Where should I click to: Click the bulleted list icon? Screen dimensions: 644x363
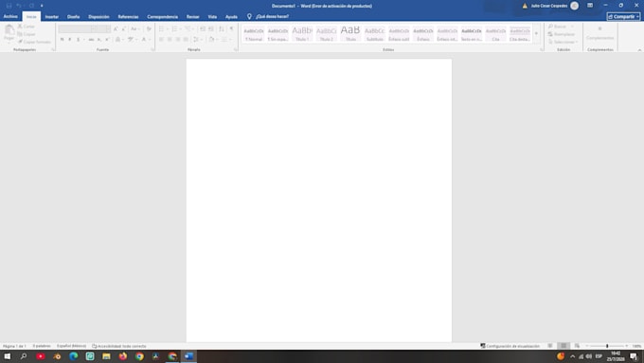(161, 28)
